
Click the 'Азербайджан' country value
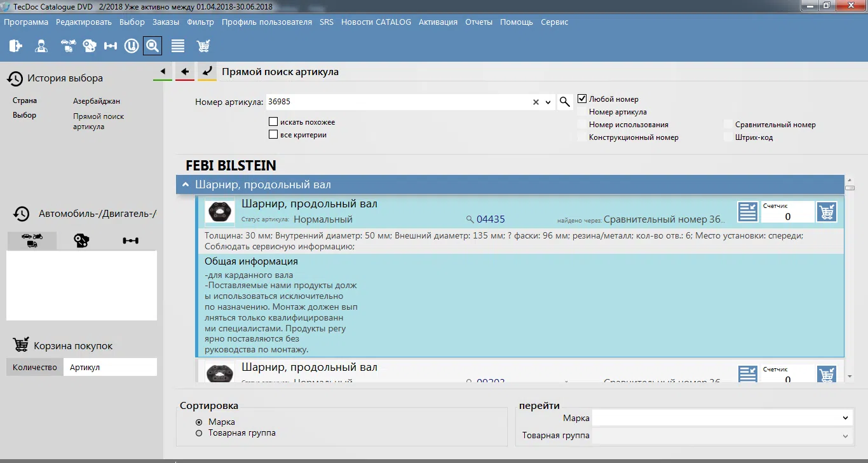97,101
